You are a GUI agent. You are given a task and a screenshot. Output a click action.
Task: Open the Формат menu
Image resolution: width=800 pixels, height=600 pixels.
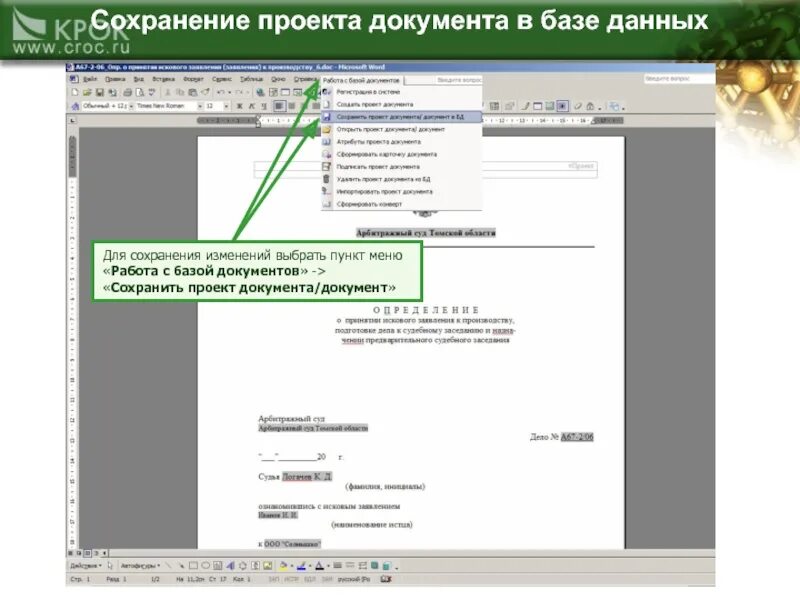tap(193, 79)
